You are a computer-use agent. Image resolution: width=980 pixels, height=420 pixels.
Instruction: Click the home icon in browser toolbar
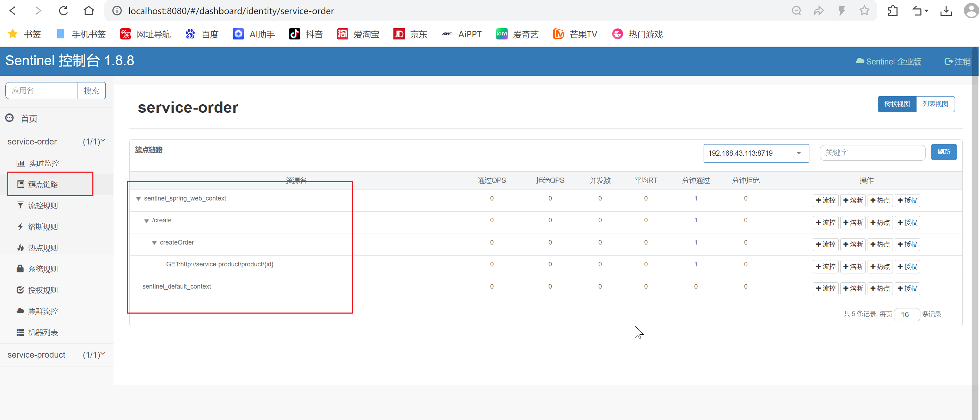[88, 11]
